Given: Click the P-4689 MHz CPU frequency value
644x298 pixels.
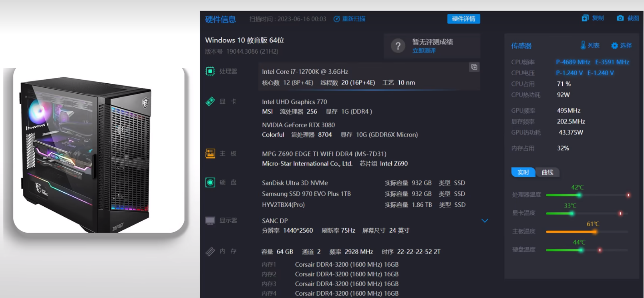Looking at the screenshot, I should pos(573,62).
